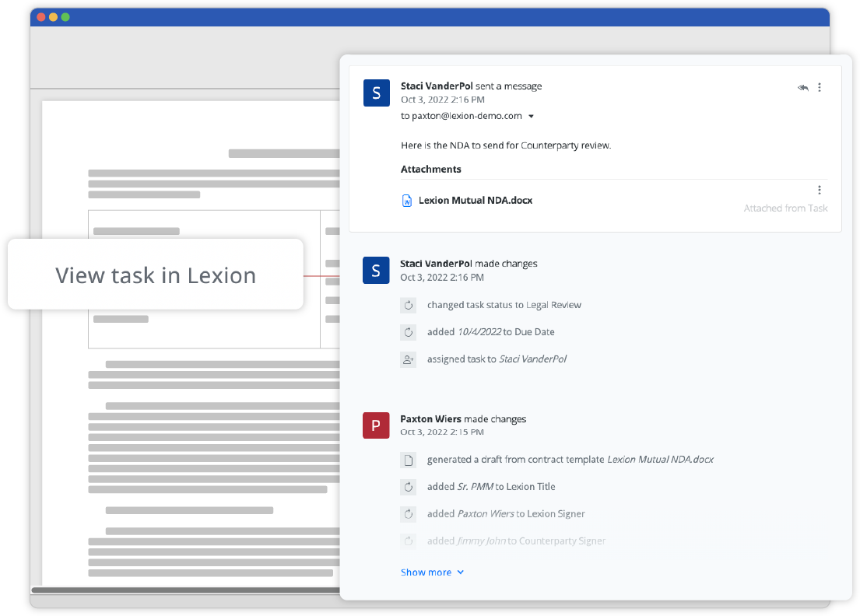
Task: Expand the recipient list dropdown arrow
Action: pyautogui.click(x=531, y=116)
